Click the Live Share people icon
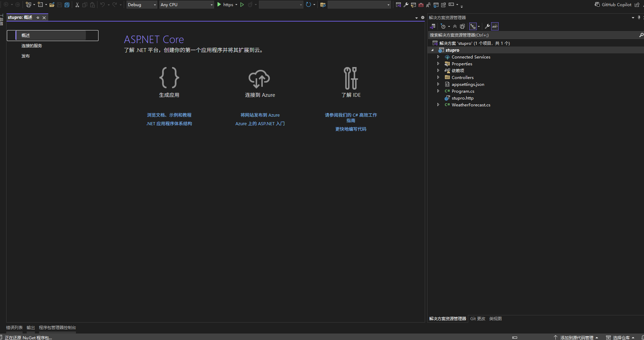Viewport: 644px width, 340px height. [x=428, y=4]
